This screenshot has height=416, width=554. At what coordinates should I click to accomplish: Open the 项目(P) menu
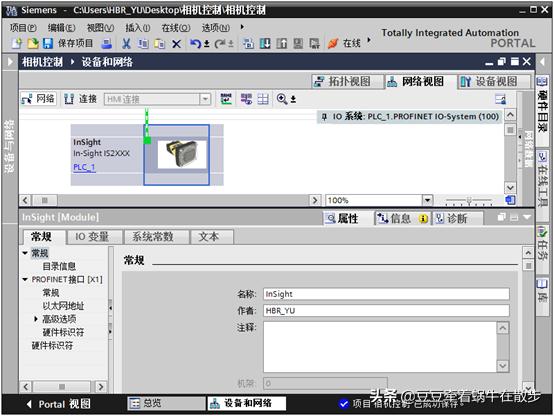point(23,28)
